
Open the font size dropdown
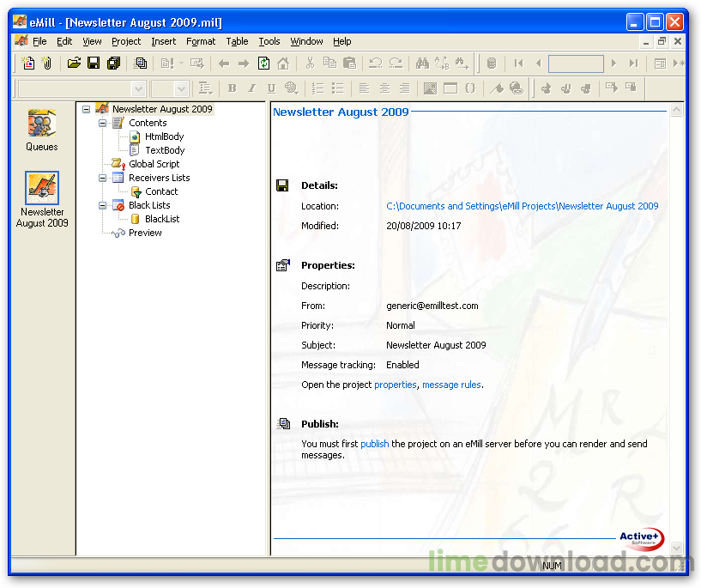pos(181,88)
